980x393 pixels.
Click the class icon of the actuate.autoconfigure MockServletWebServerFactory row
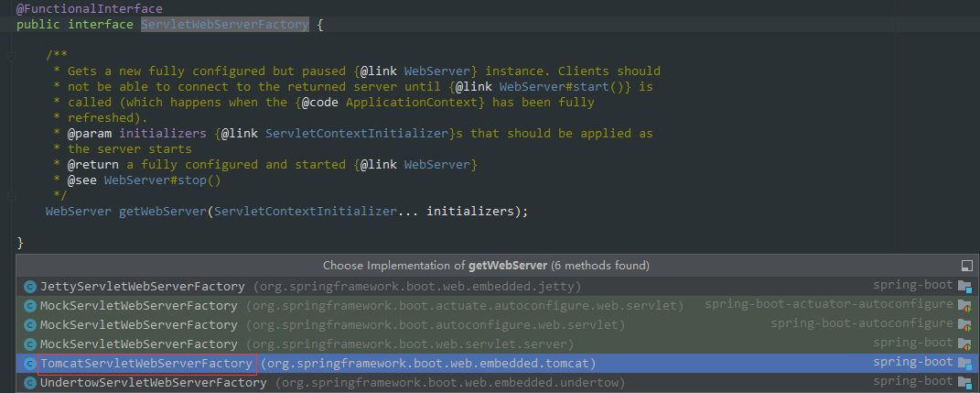29,306
